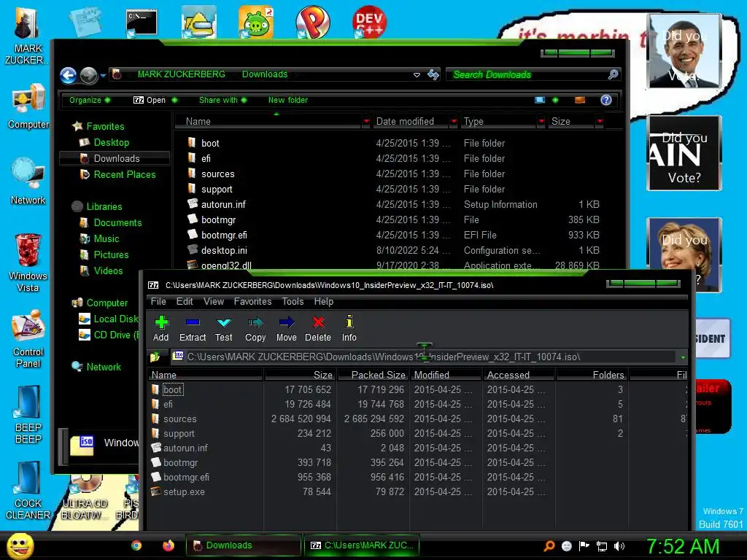Select Desktop under Favorites in Explorer
Viewport: 747px width, 560px height.
pos(111,142)
